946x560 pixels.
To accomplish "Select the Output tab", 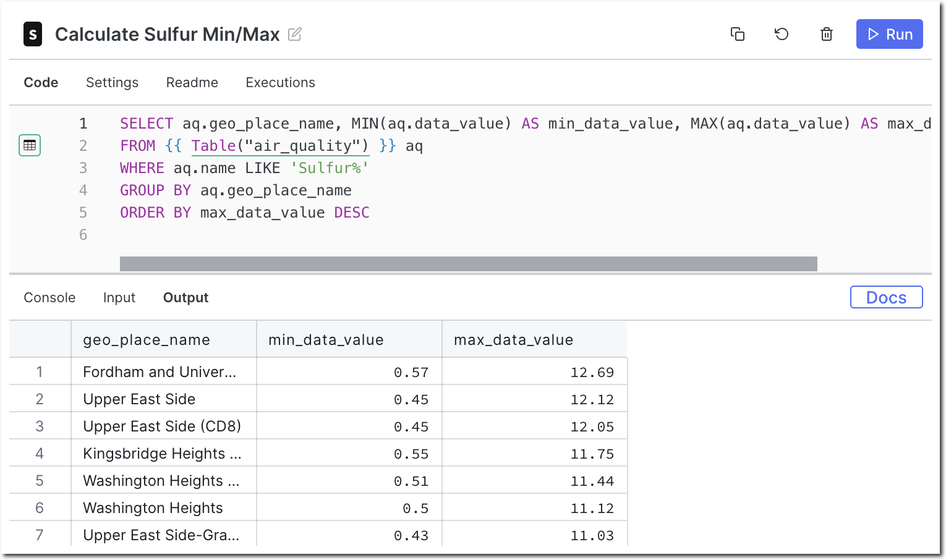I will click(185, 297).
